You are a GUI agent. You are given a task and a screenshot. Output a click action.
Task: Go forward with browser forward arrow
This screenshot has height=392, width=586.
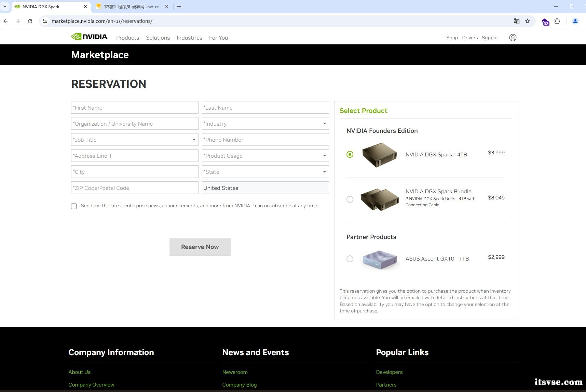[x=18, y=21]
